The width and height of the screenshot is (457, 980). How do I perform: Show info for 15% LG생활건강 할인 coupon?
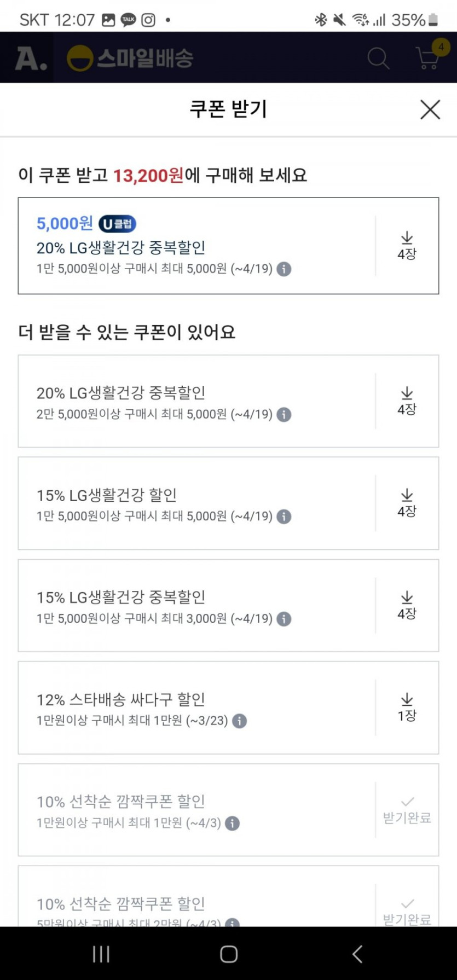click(284, 517)
